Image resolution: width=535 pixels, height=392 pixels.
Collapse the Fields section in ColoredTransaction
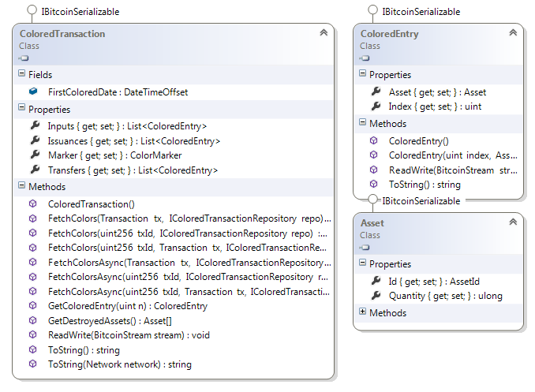pos(21,74)
